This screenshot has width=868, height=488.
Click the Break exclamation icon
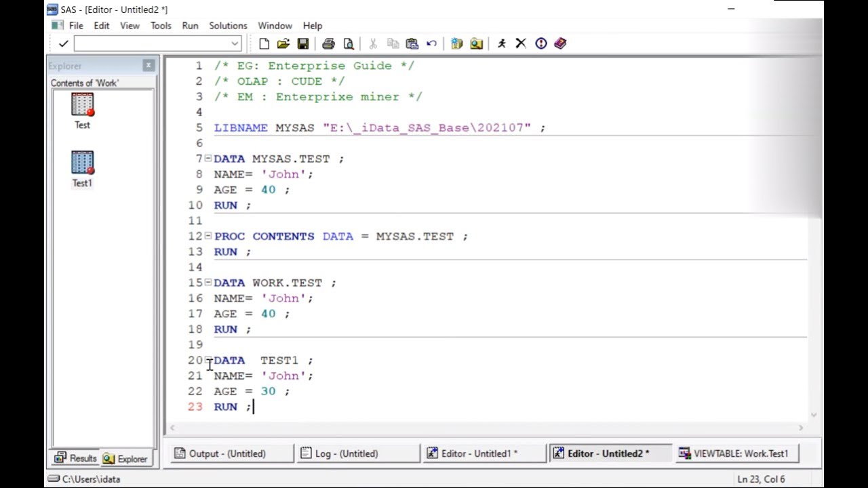click(x=541, y=43)
